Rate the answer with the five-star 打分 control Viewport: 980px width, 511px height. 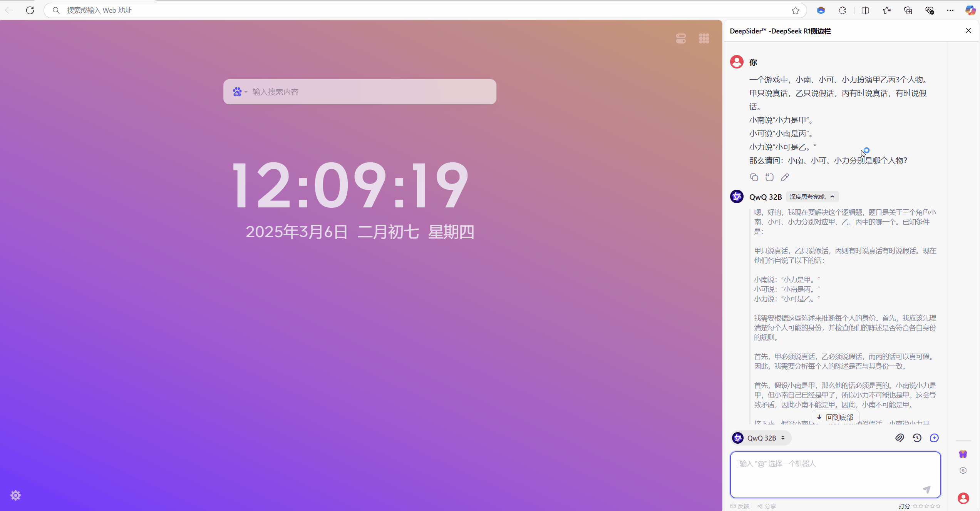coord(926,506)
